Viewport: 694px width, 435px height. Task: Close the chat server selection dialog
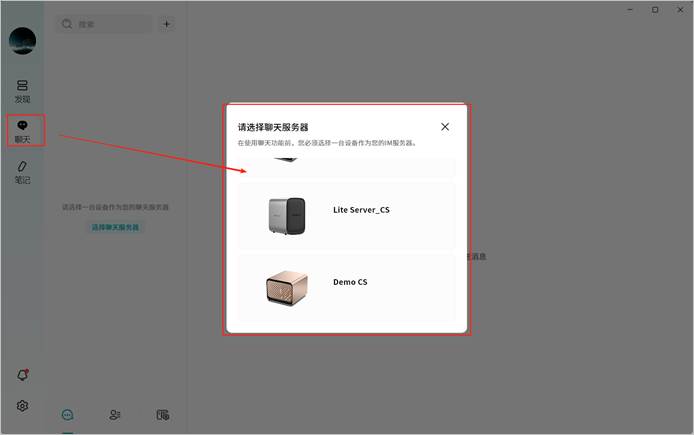pyautogui.click(x=445, y=127)
